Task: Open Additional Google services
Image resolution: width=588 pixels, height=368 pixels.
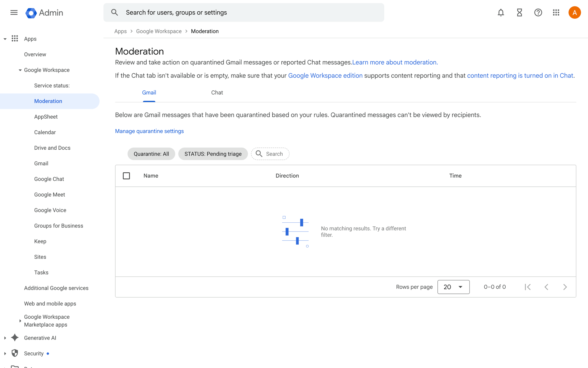Action: click(56, 288)
